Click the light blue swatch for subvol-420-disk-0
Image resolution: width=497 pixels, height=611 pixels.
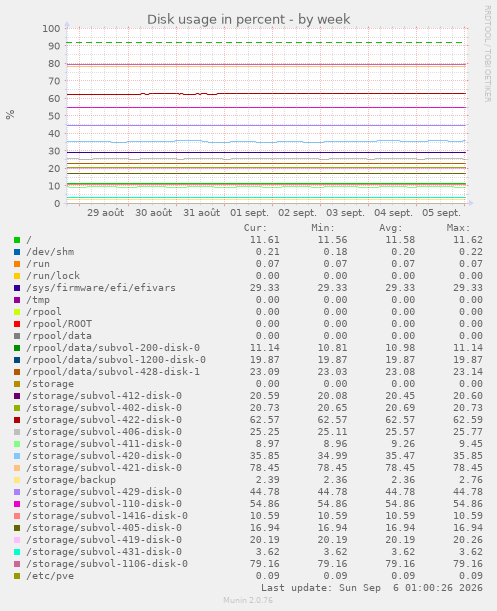[x=17, y=456]
